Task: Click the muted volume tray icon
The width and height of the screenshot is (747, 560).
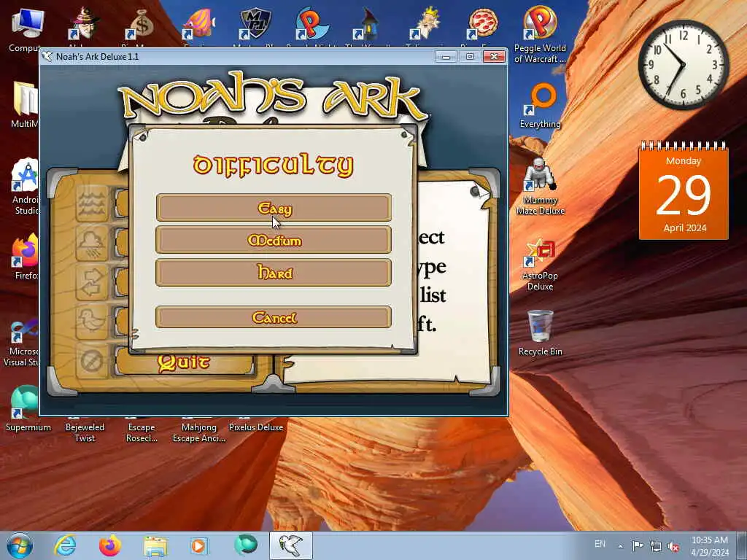Action: click(673, 546)
